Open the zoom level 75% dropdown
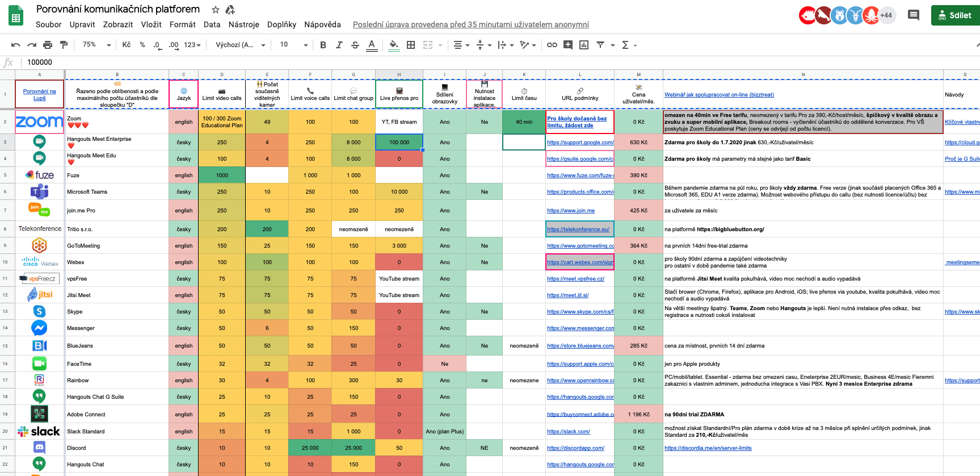The height and width of the screenshot is (476, 980). coord(96,45)
